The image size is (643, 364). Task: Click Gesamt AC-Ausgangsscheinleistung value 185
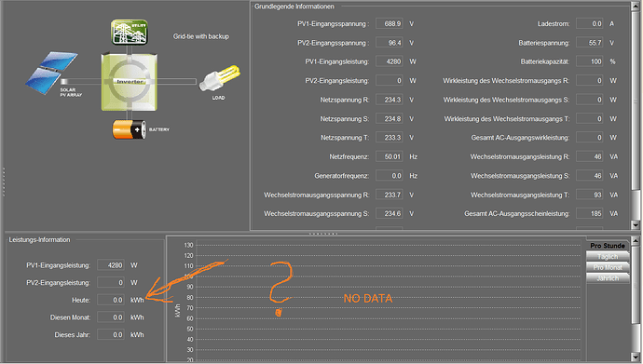(589, 213)
